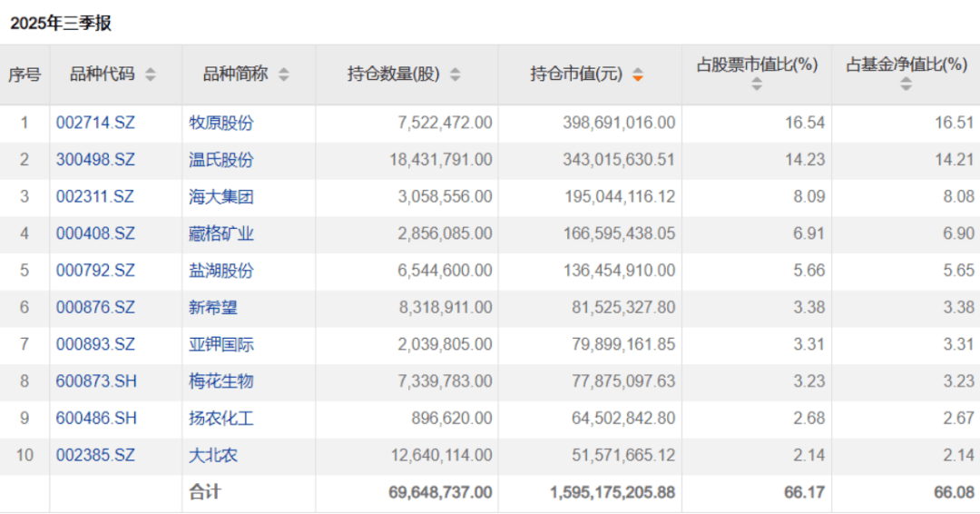The image size is (980, 514).
Task: Open 梅花生物 stock name link
Action: click(221, 381)
